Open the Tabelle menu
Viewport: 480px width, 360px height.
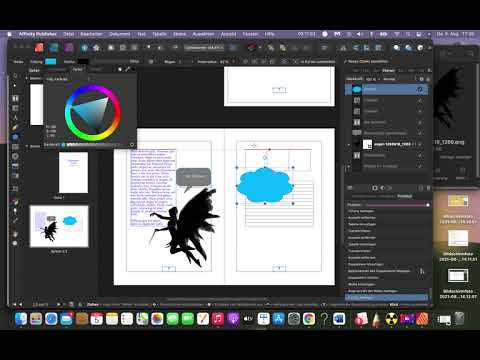tap(159, 34)
